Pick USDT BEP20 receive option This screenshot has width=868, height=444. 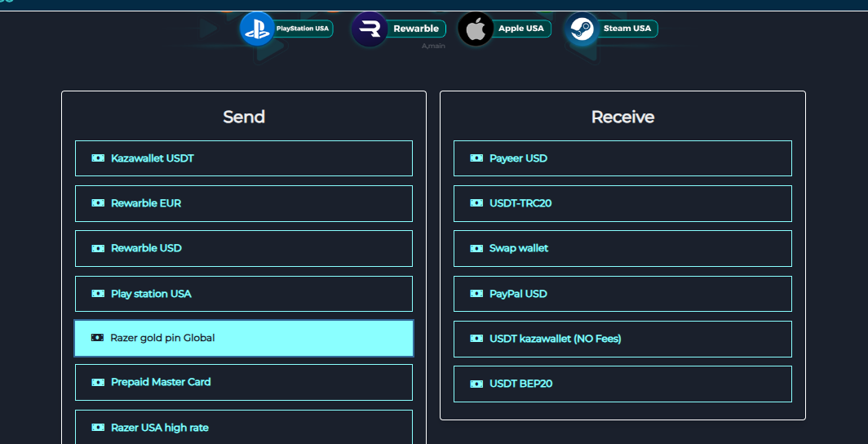tap(622, 384)
